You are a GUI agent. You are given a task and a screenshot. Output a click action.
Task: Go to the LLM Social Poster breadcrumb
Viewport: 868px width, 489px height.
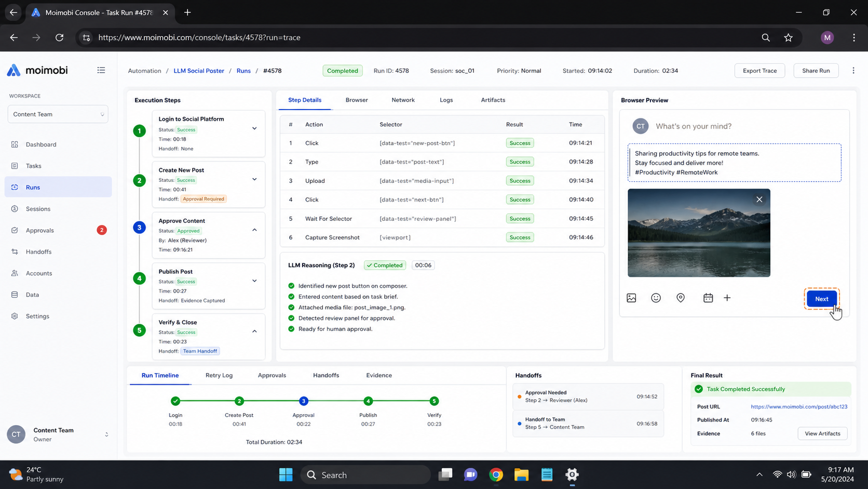[199, 71]
